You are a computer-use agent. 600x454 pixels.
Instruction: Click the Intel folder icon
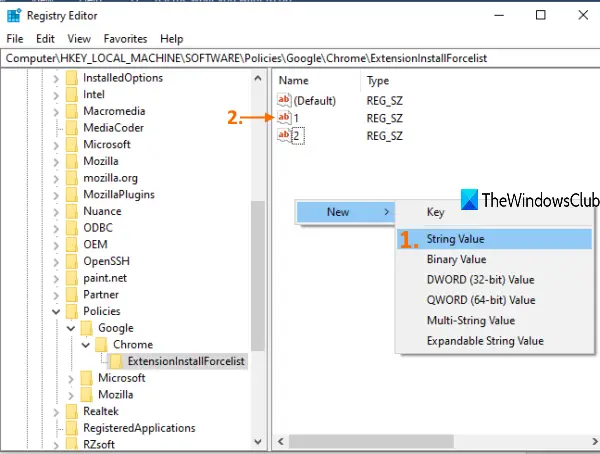tap(72, 95)
